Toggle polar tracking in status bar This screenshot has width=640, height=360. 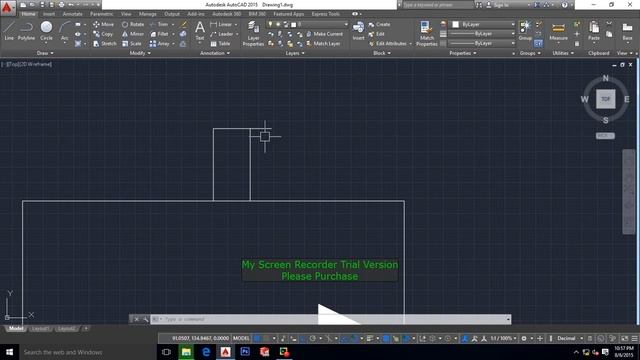pos(313,338)
